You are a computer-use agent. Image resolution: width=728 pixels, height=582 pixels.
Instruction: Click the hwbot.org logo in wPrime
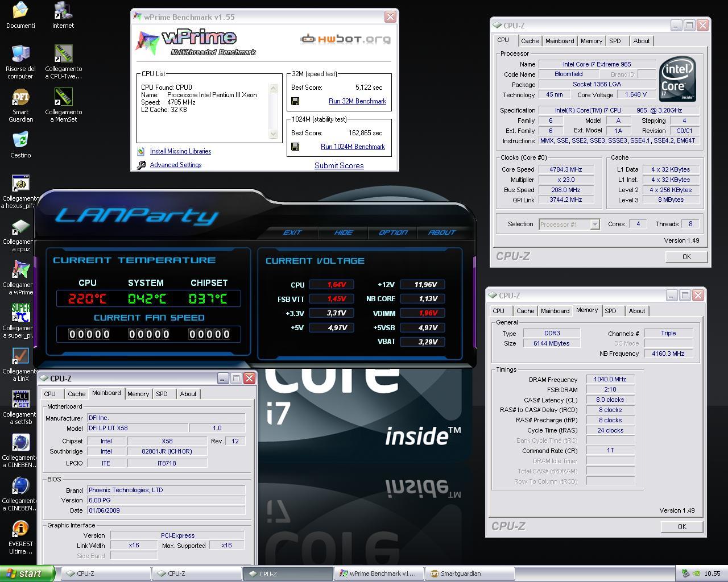(345, 39)
